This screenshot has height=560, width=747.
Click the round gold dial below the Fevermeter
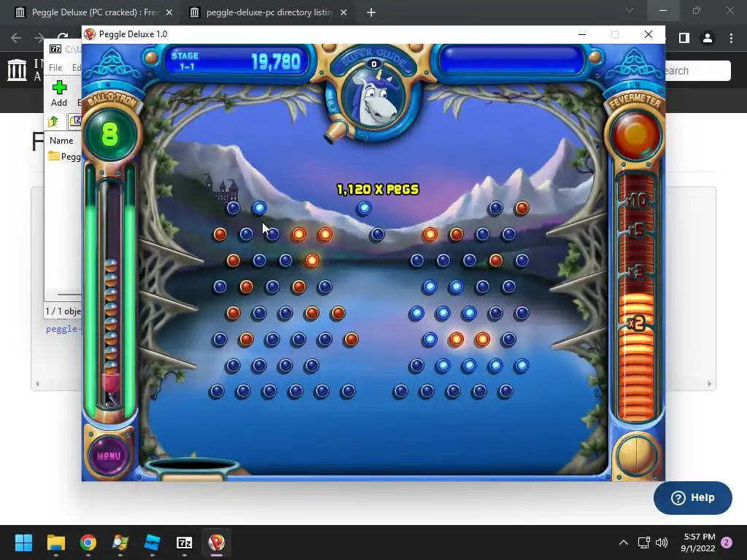tap(637, 456)
